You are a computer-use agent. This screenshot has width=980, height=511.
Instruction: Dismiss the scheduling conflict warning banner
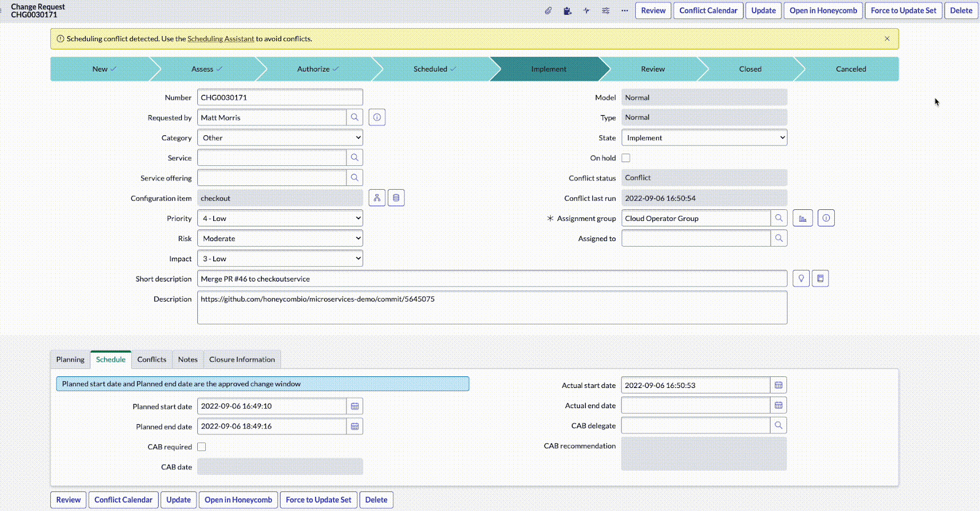(887, 39)
